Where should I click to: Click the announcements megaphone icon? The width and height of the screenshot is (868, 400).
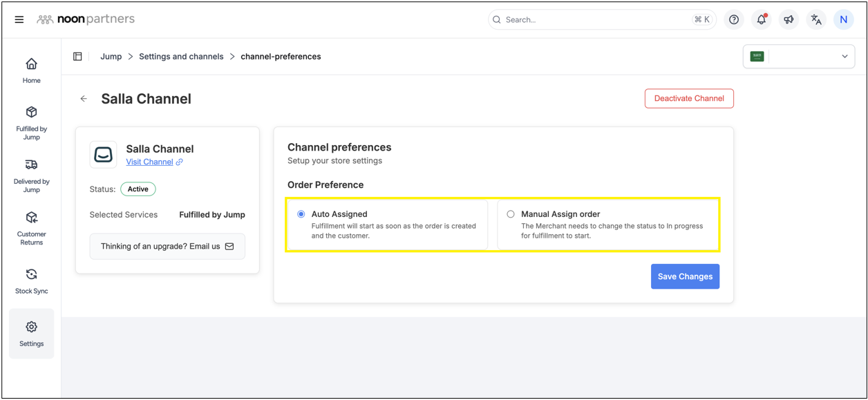click(789, 20)
